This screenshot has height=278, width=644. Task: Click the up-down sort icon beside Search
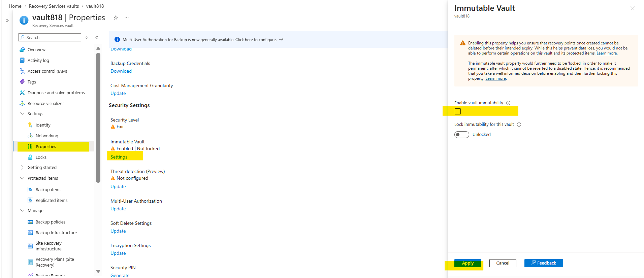tap(87, 37)
